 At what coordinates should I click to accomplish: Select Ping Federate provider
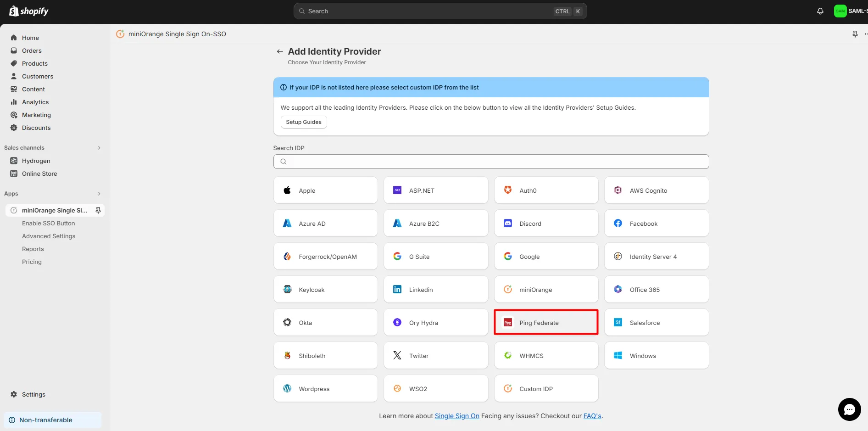coord(546,323)
